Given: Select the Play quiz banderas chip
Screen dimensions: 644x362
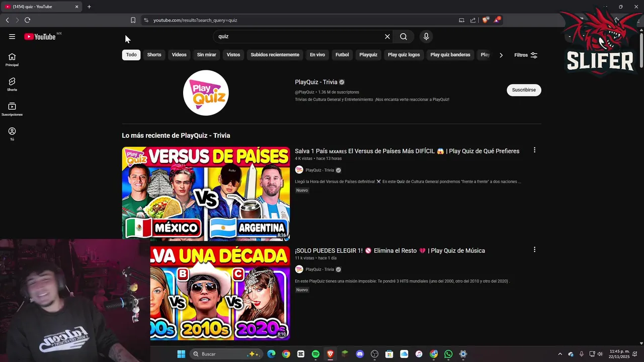Looking at the screenshot, I should 450,55.
